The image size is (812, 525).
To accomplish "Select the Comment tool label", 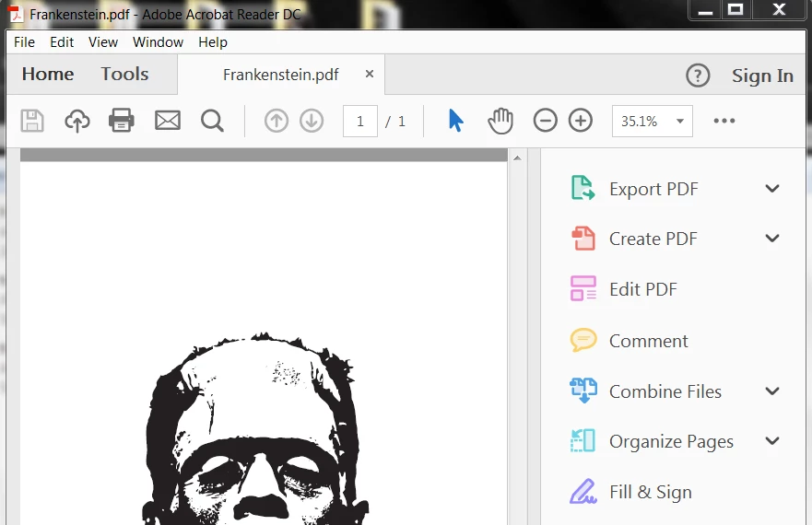I will pyautogui.click(x=648, y=341).
